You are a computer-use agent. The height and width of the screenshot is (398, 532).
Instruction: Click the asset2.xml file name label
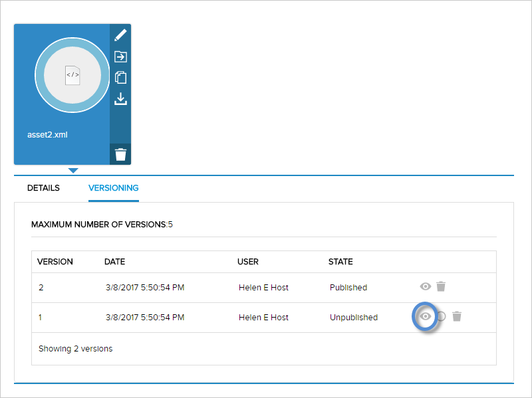click(47, 135)
